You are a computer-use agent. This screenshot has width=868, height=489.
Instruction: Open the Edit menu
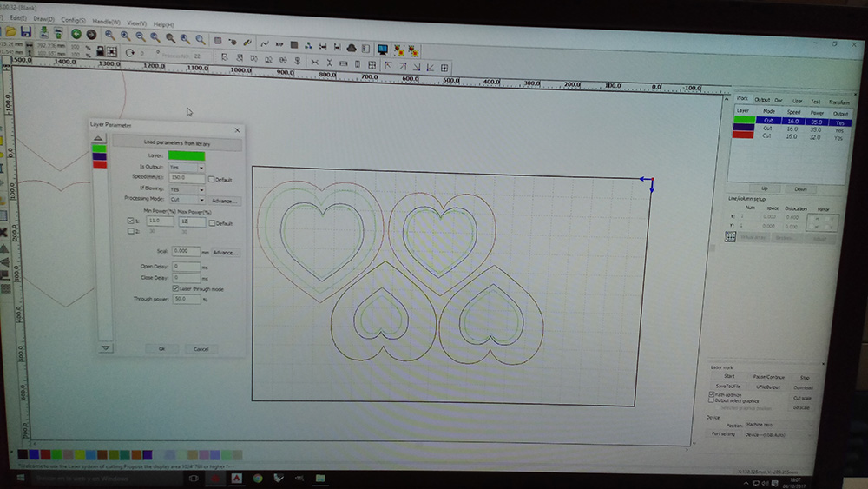coord(18,18)
